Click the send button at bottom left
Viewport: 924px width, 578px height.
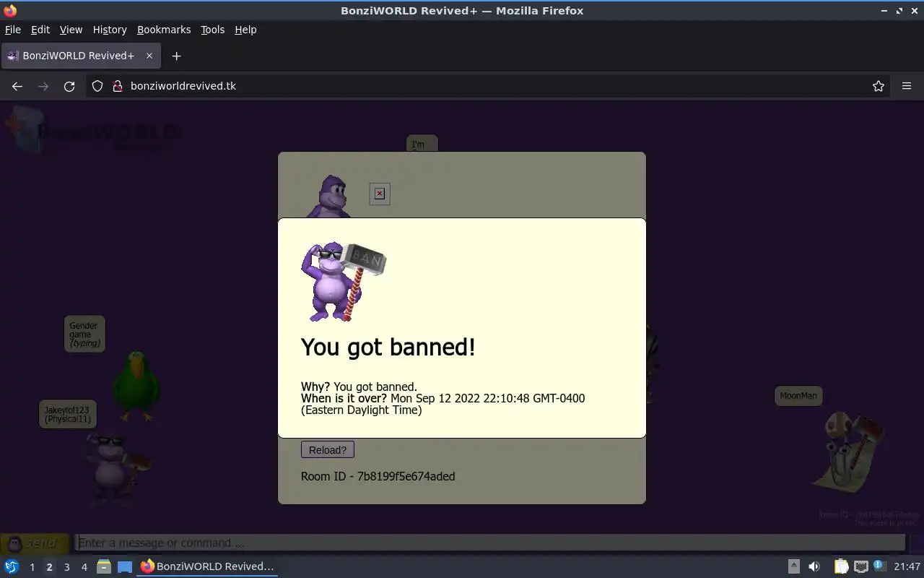[x=35, y=543]
